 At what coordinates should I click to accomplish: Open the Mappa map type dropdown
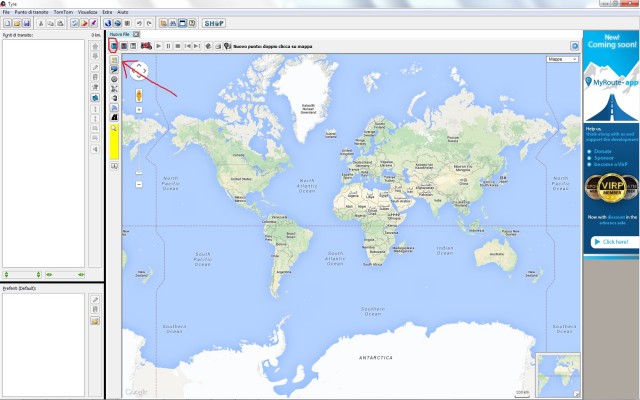562,60
